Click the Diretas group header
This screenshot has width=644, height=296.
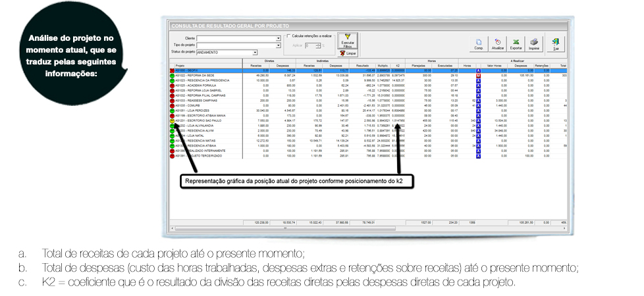(x=269, y=61)
